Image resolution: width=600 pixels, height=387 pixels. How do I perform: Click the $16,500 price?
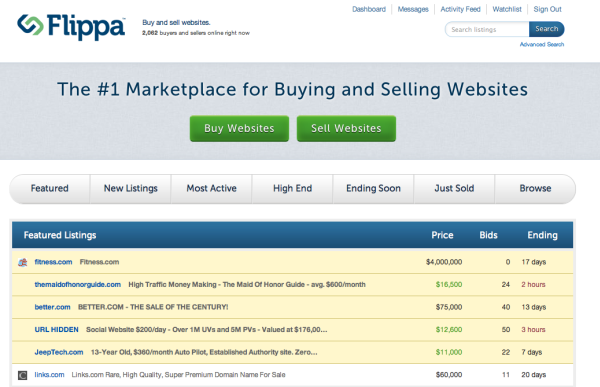(449, 285)
